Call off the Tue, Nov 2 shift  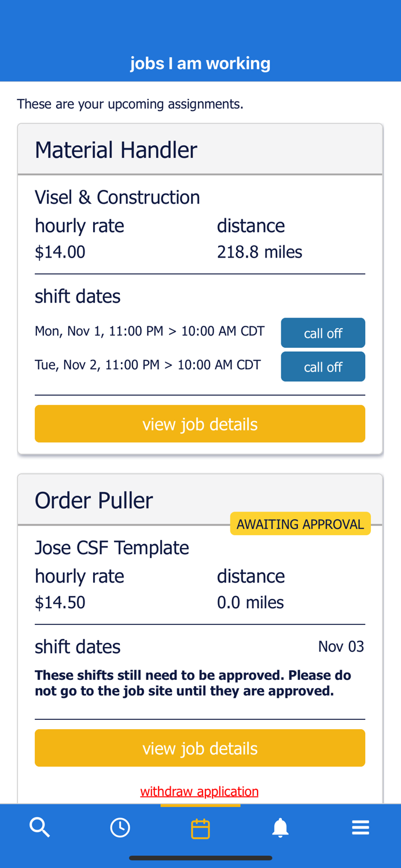pos(323,366)
